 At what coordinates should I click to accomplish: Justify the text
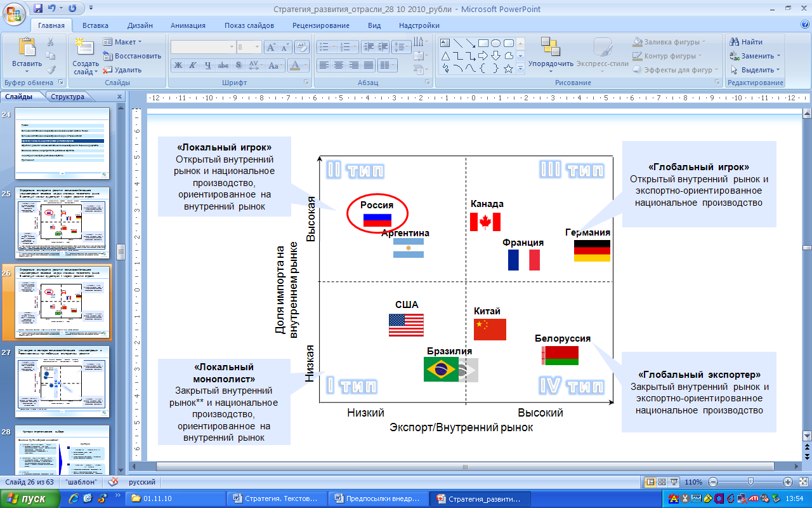[367, 65]
